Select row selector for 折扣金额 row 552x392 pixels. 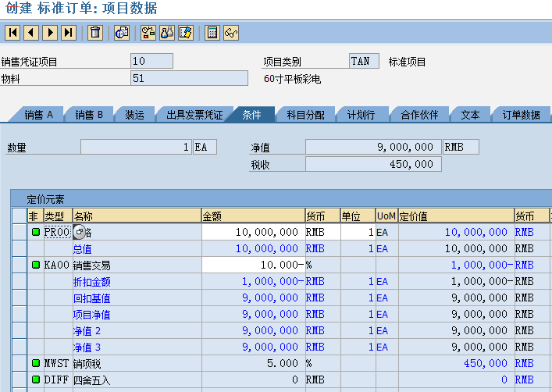pos(20,281)
